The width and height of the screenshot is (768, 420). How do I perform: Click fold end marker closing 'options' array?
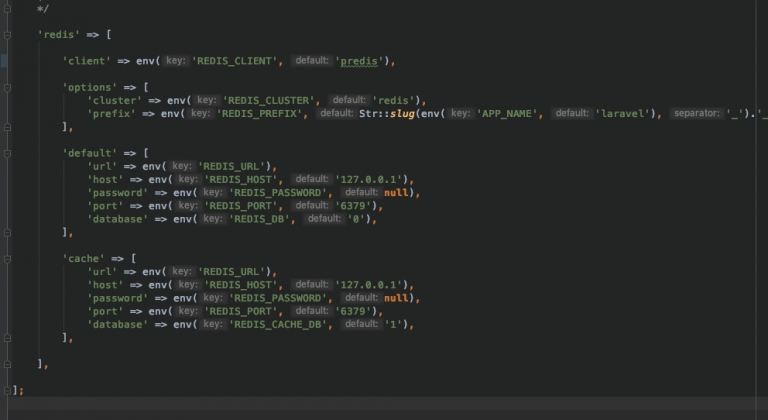pyautogui.click(x=7, y=127)
